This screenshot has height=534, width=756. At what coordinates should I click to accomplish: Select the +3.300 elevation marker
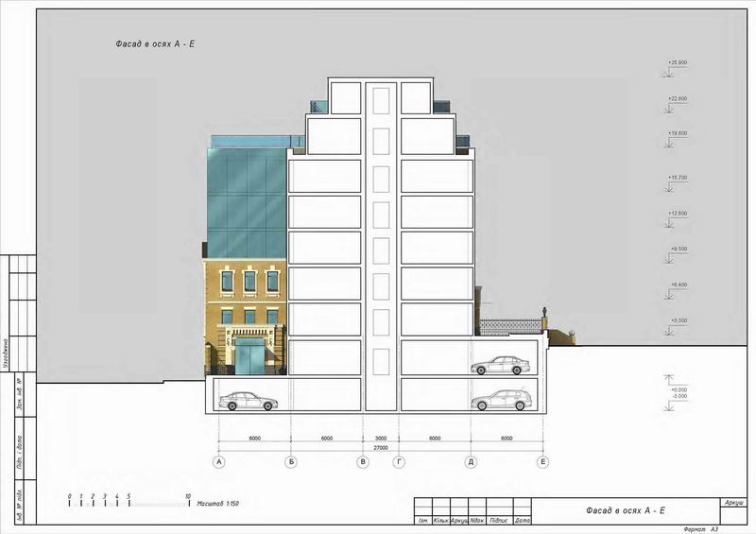pyautogui.click(x=677, y=321)
